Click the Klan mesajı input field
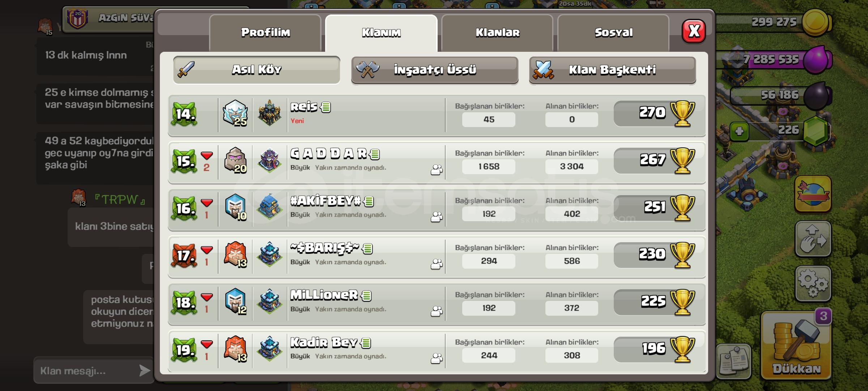Screen dimensions: 868x391 pyautogui.click(x=87, y=371)
